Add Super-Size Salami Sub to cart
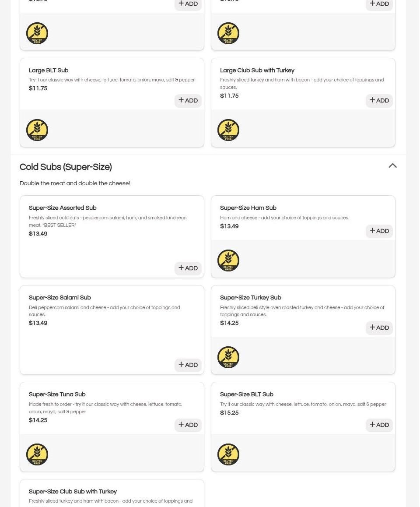 (x=188, y=365)
